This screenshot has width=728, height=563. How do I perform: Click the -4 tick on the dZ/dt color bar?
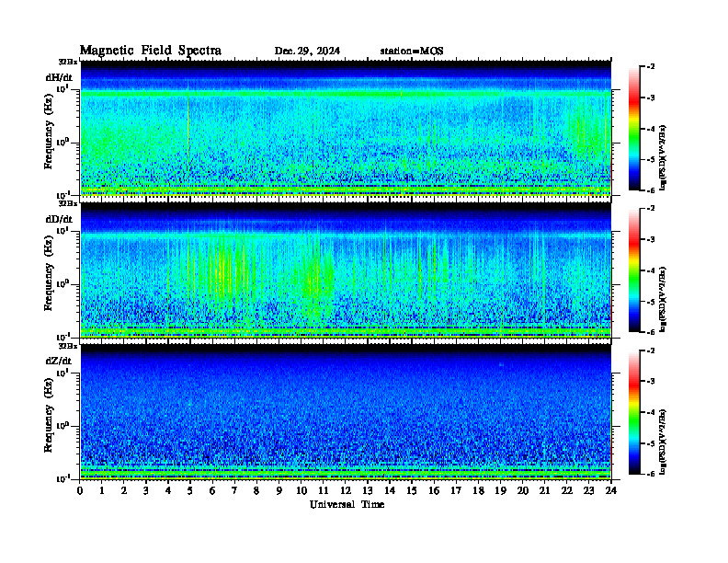pos(651,412)
